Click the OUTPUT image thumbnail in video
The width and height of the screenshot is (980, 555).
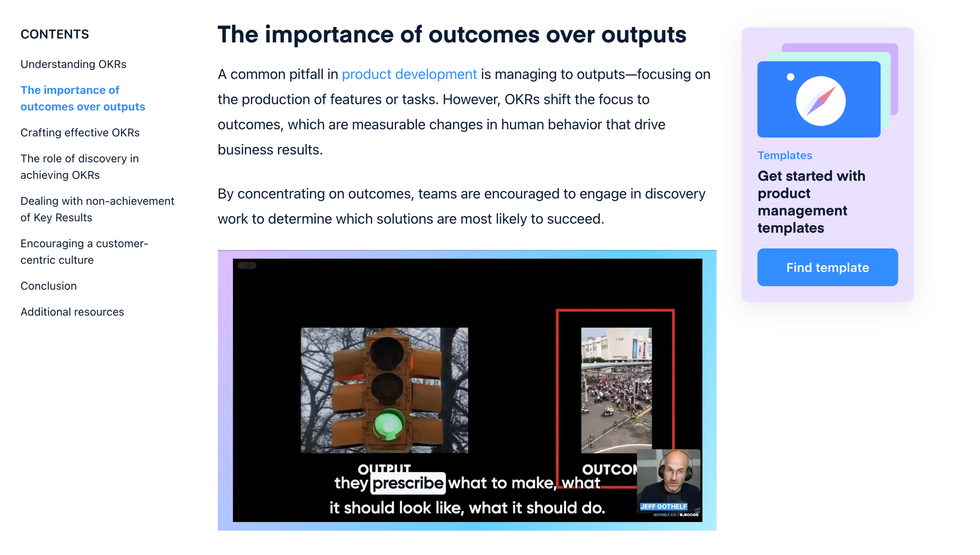click(384, 391)
